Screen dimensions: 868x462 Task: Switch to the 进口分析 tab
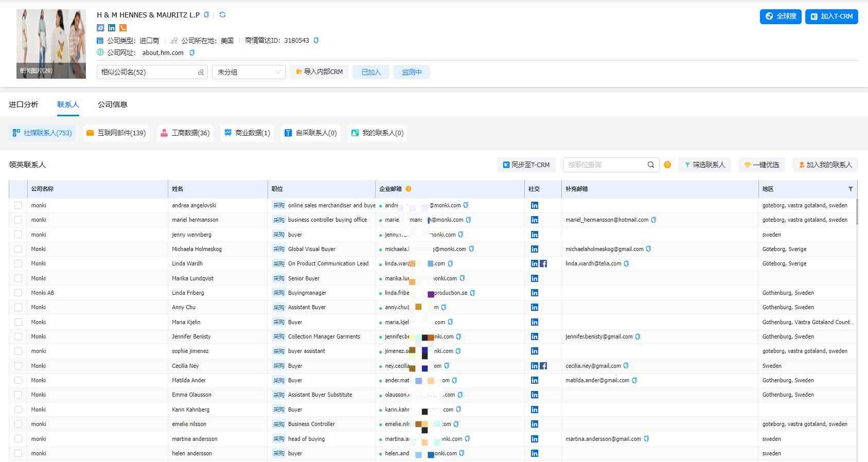point(24,104)
